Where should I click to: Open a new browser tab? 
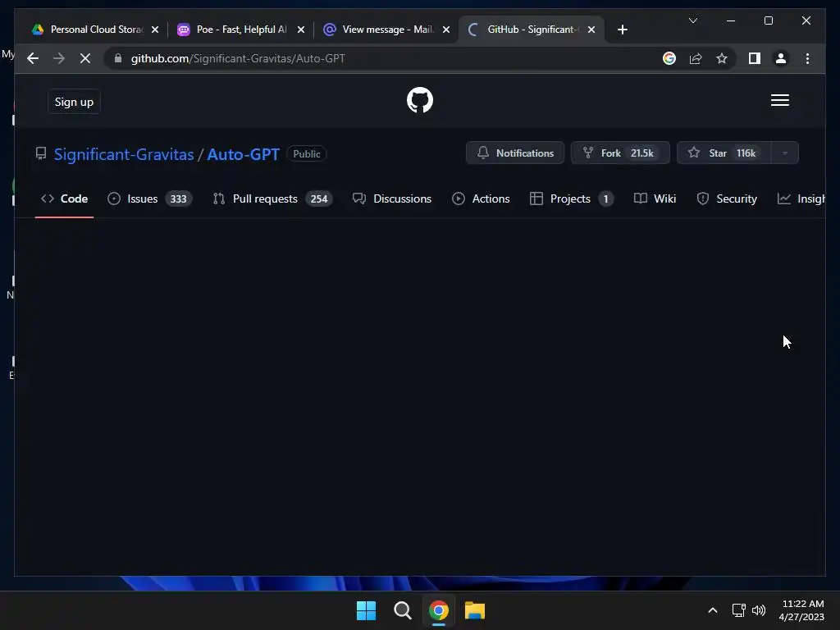(622, 30)
